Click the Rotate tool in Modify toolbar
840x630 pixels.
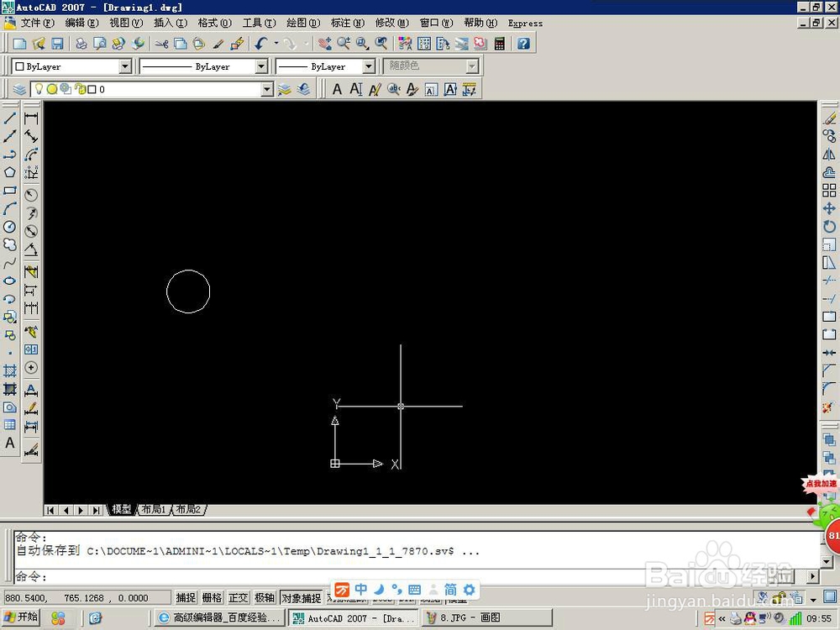pyautogui.click(x=829, y=227)
